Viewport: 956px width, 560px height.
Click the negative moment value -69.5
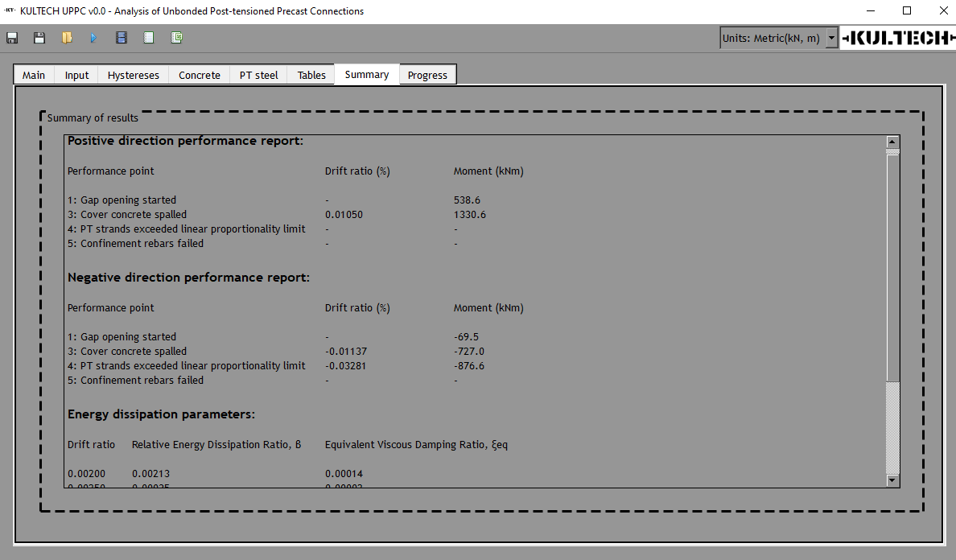coord(466,337)
